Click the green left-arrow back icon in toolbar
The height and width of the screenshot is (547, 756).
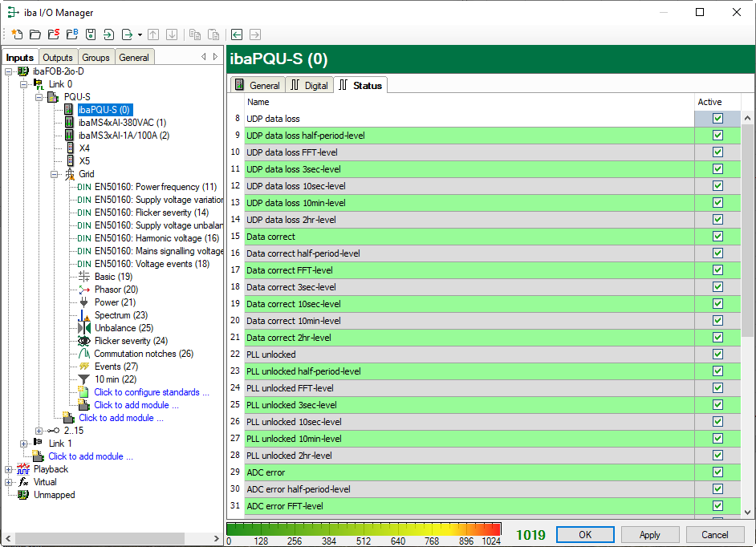(x=237, y=34)
